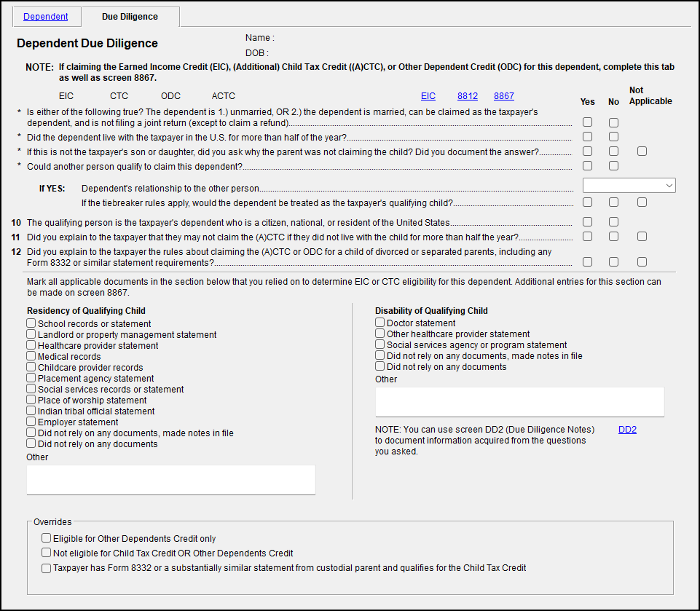Check Yes for line 12 Form 8332 rules

(588, 262)
